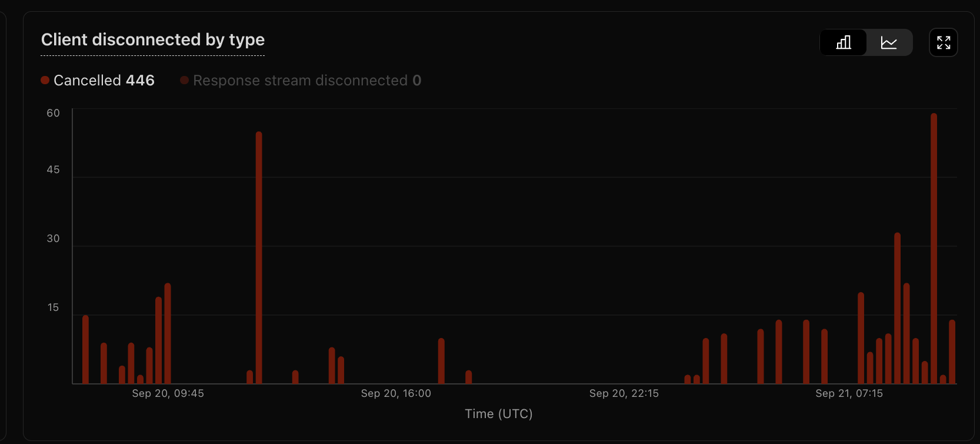Click the first bar on the left

pos(85,350)
